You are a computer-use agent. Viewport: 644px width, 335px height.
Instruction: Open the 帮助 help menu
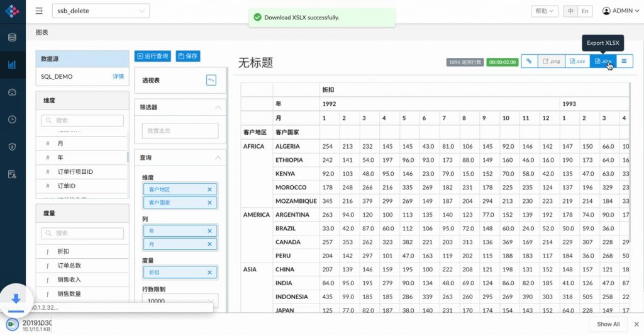545,11
